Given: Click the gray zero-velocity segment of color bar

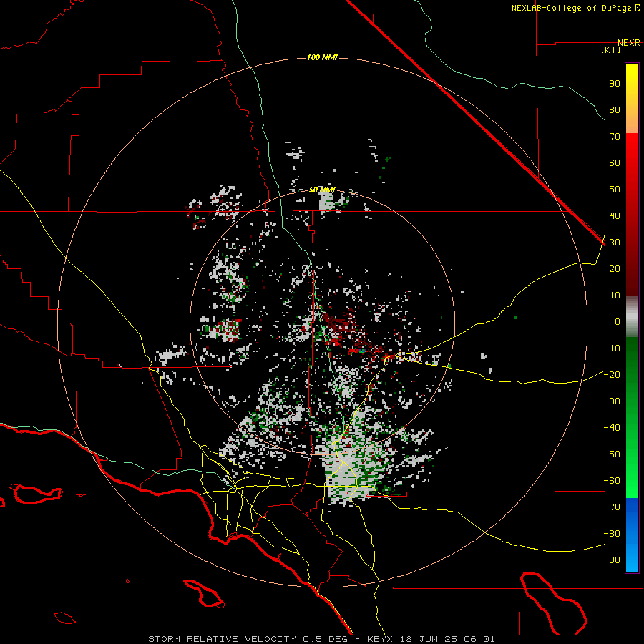Looking at the screenshot, I should pos(632,317).
